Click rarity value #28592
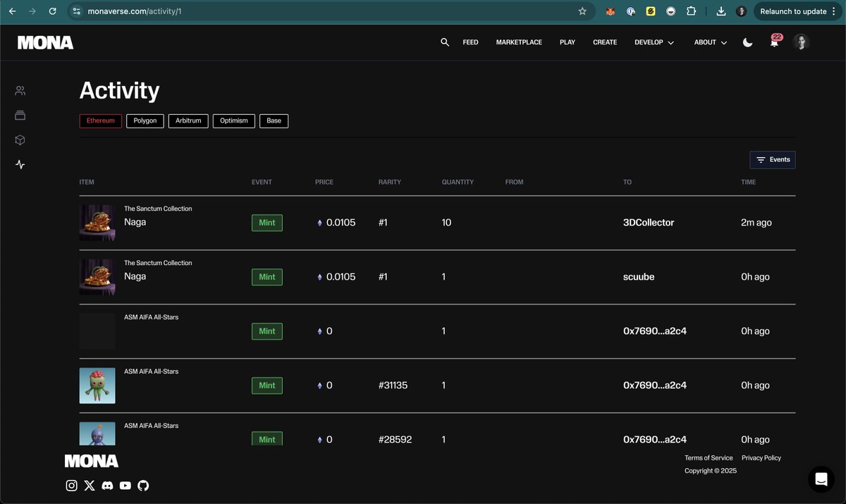 coord(395,439)
